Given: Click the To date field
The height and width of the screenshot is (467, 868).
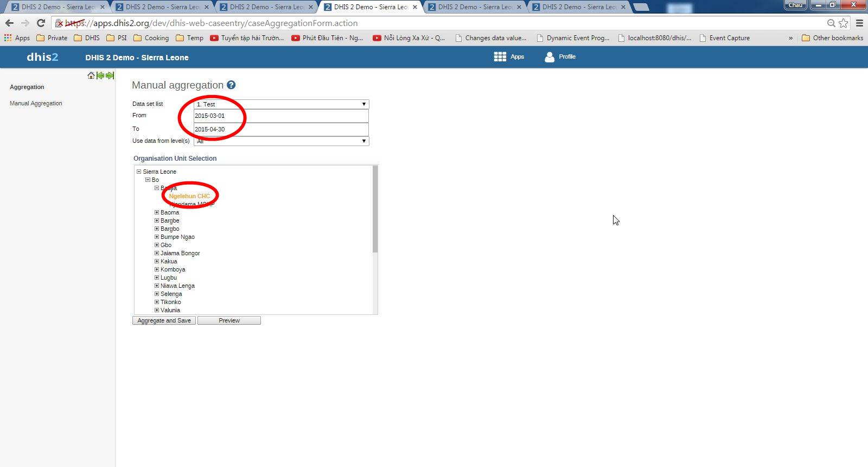Looking at the screenshot, I should [281, 129].
